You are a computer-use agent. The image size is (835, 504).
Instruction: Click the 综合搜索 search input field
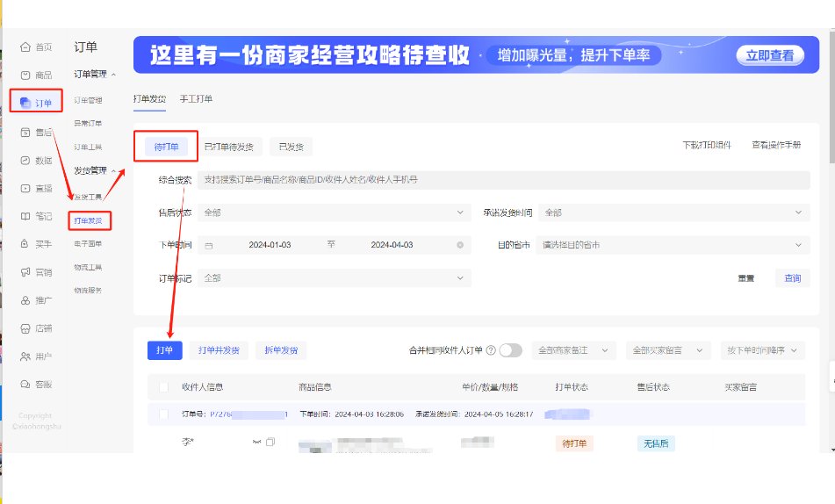(502, 180)
